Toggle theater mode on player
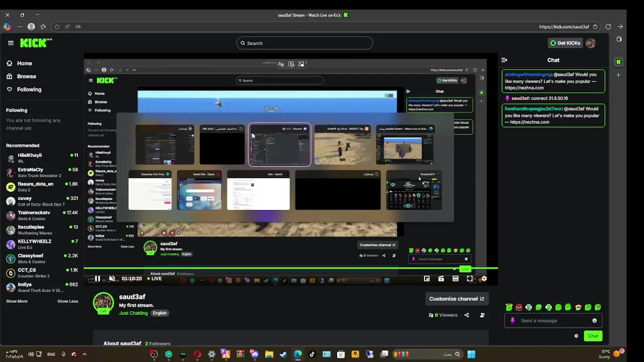The height and width of the screenshot is (362, 644). tap(455, 279)
